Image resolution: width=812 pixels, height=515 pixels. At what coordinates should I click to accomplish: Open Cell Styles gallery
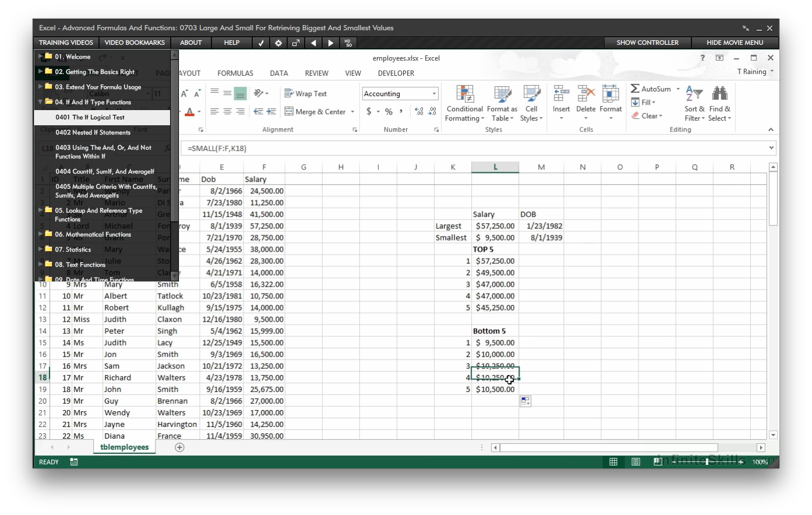tap(531, 103)
